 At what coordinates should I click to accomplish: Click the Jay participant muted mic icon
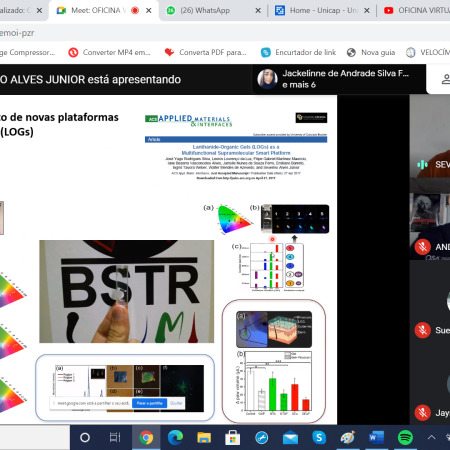point(423,413)
